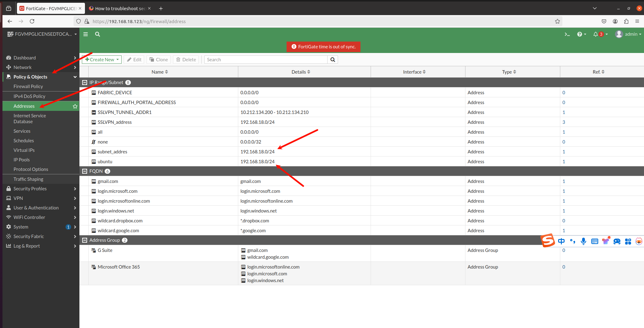Expand the System menu
The height and width of the screenshot is (328, 644).
[x=41, y=227]
